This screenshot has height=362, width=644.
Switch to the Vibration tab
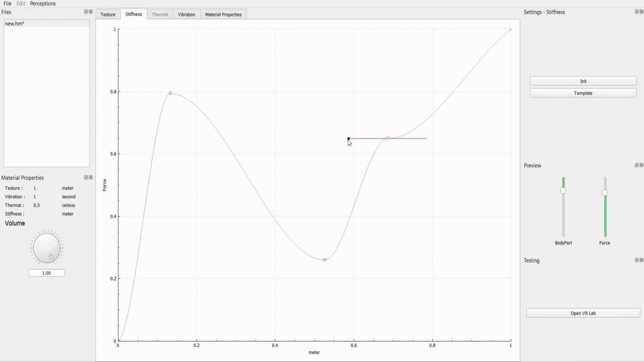click(186, 14)
